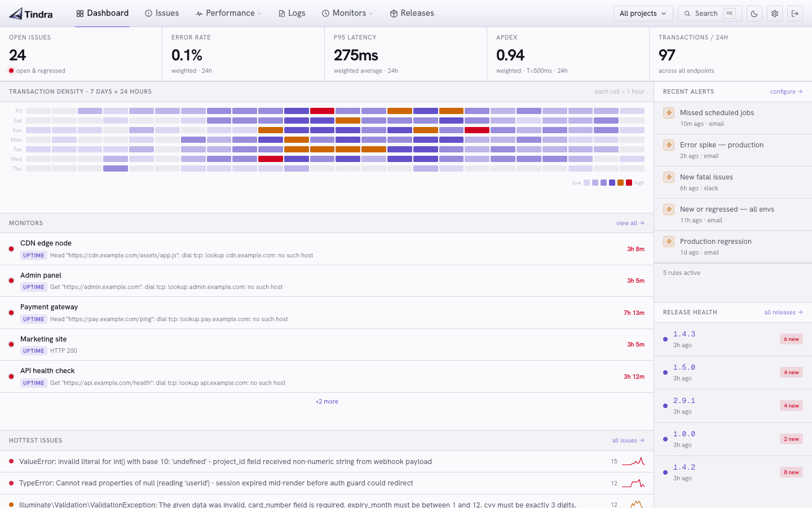Image resolution: width=812 pixels, height=508 pixels.
Task: Click the Tindra logo
Action: pyautogui.click(x=31, y=14)
